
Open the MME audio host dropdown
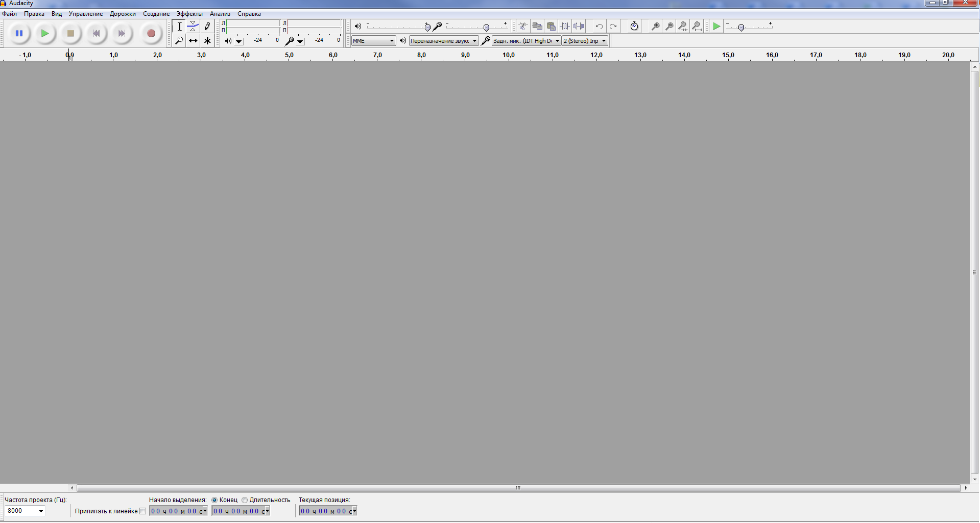point(373,41)
